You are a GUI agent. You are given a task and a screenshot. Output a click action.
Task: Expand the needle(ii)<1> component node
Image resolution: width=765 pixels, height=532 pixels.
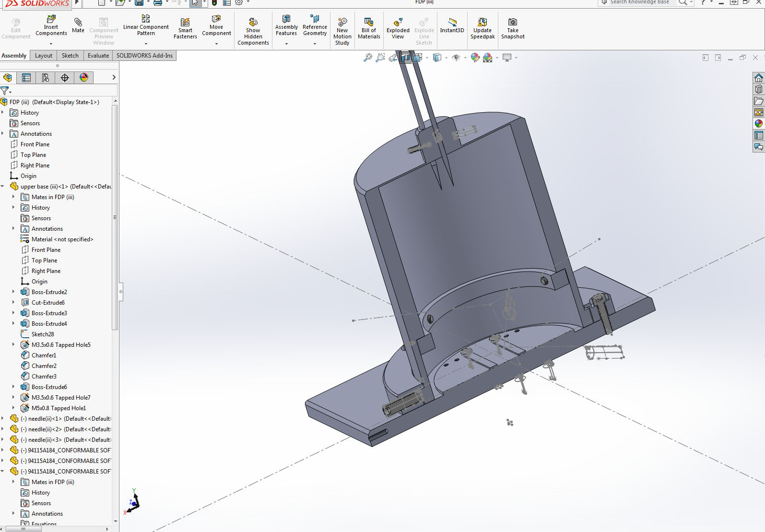point(3,419)
